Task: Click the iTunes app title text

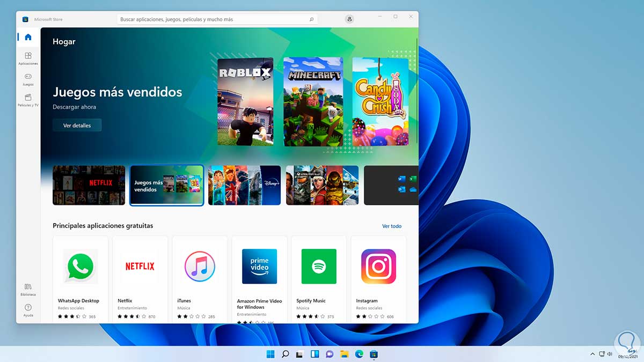Action: 184,301
